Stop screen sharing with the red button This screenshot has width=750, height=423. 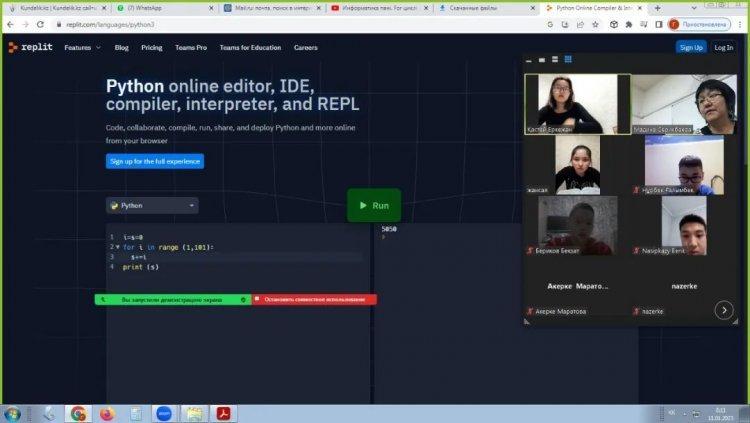314,300
